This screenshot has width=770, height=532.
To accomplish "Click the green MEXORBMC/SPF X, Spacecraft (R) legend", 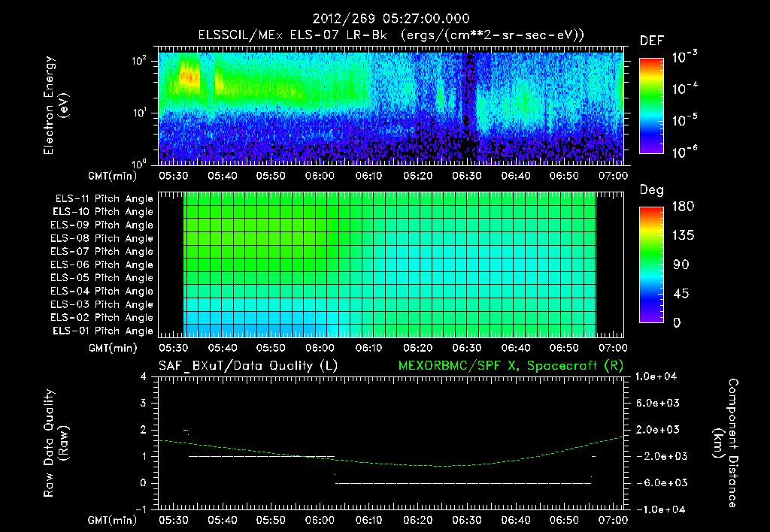I will coord(511,366).
